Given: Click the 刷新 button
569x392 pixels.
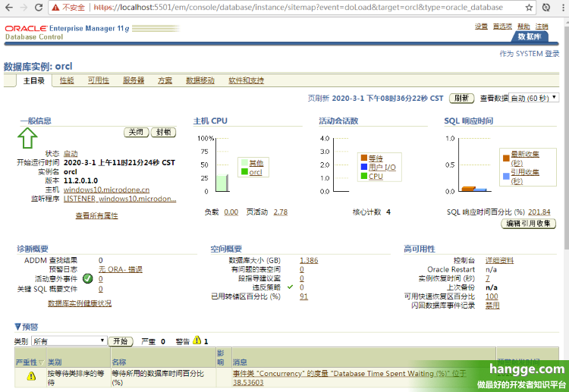Looking at the screenshot, I should (x=461, y=99).
